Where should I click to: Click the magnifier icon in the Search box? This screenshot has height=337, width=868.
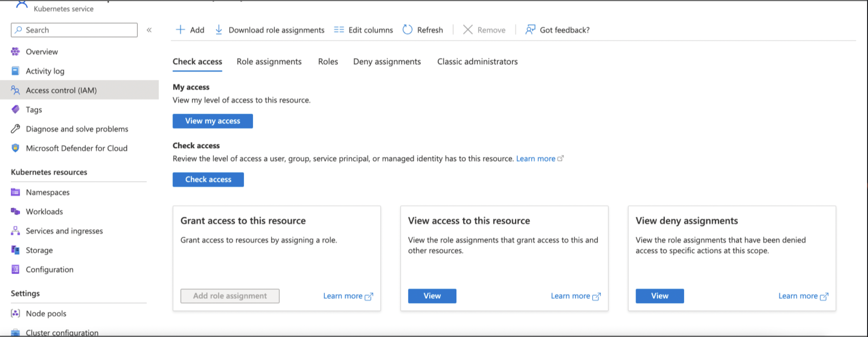[x=19, y=30]
